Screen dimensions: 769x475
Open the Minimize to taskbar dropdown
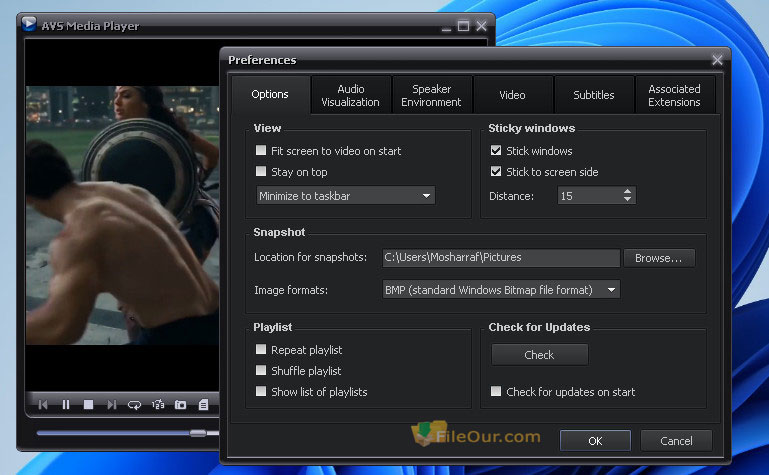pos(346,196)
